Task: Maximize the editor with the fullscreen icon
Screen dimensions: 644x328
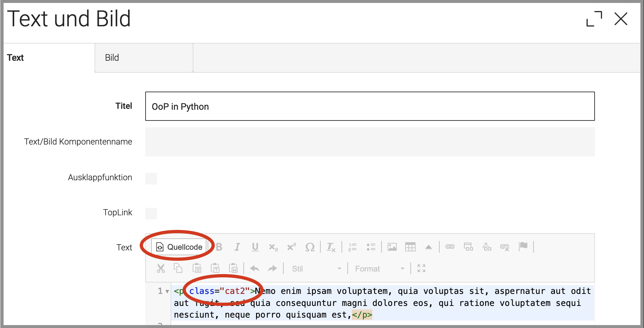Action: coord(421,268)
